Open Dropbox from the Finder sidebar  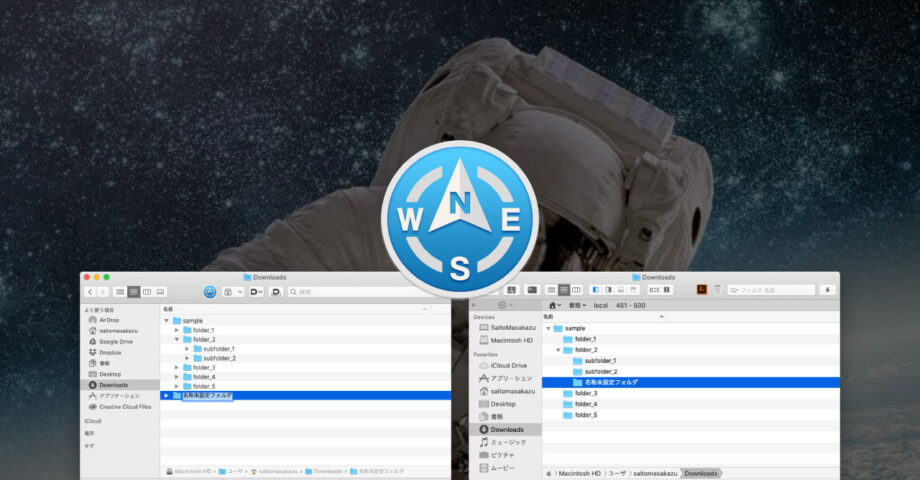pos(110,352)
